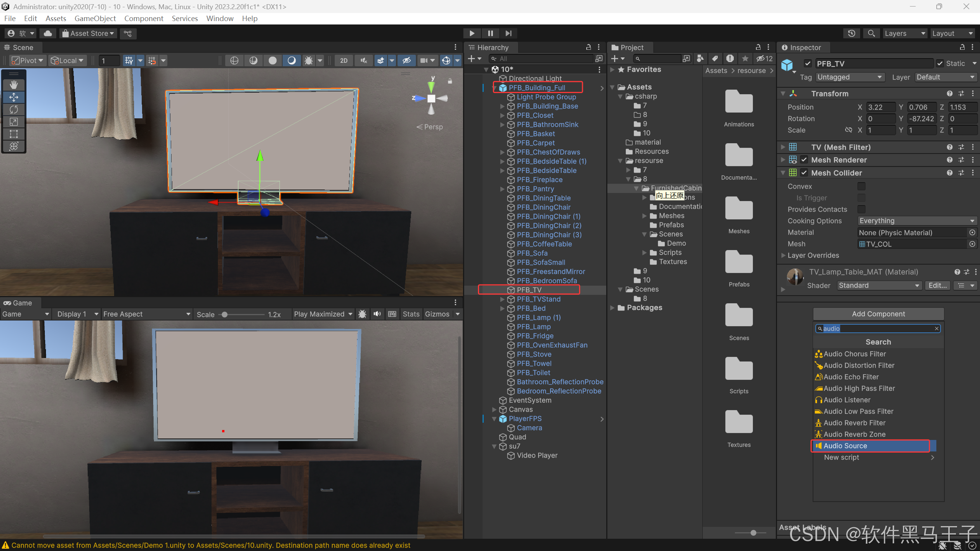Select the Hand view tool

14,85
